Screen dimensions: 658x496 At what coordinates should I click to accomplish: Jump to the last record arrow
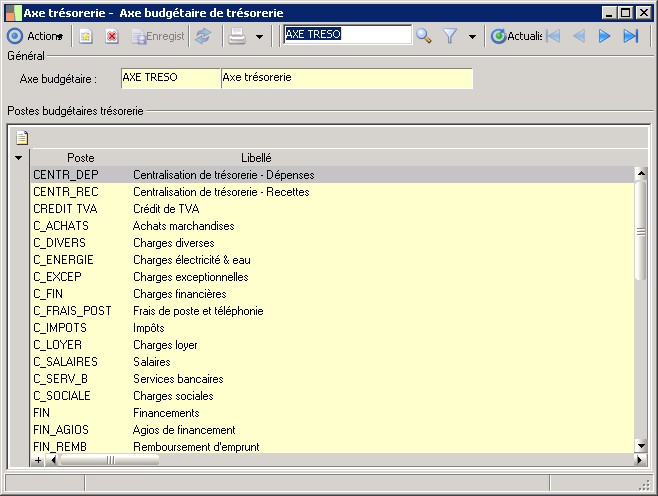[630, 36]
